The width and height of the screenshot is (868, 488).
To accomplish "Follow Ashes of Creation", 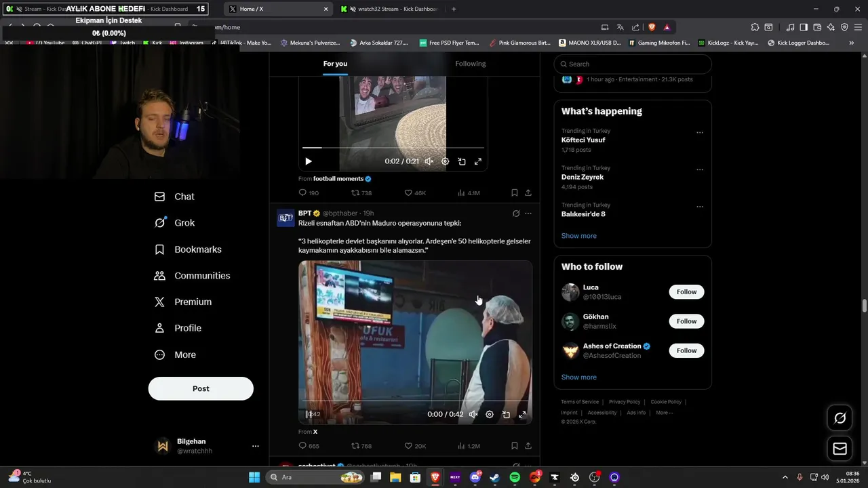I will (x=686, y=350).
